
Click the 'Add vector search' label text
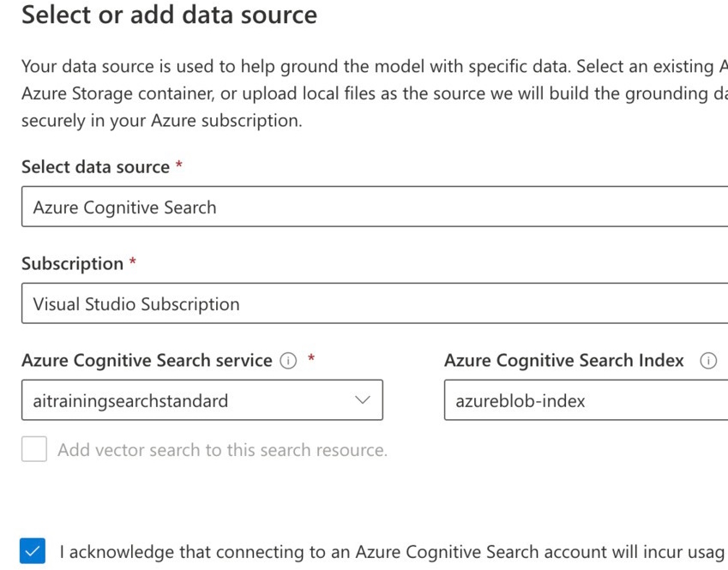coord(222,450)
